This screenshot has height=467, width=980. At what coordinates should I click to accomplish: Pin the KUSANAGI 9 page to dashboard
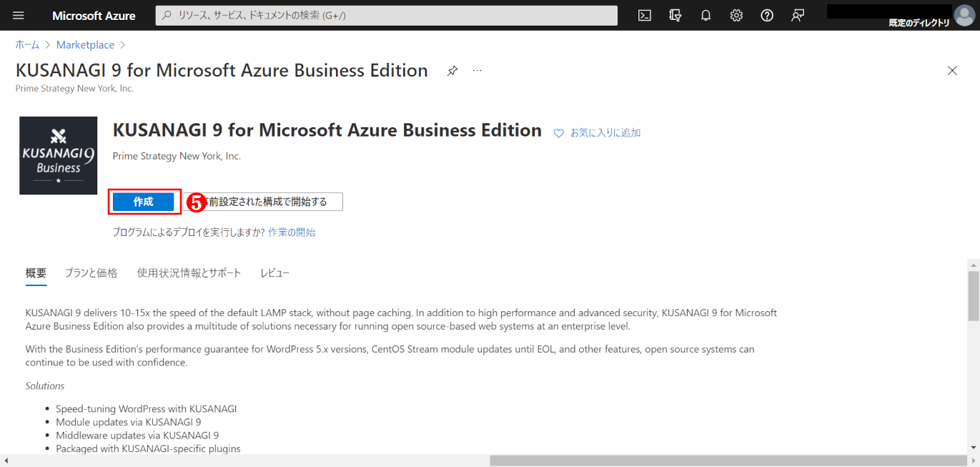point(452,71)
